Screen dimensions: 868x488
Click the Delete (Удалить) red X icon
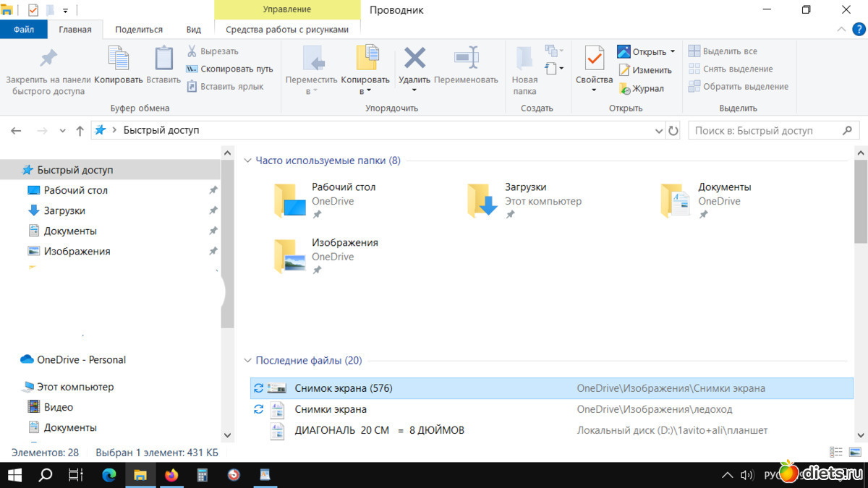coord(414,59)
